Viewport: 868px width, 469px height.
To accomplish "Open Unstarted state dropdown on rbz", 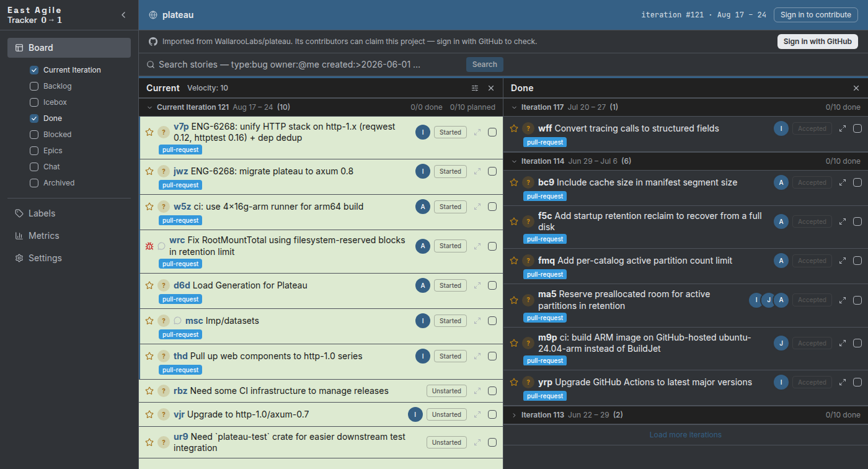I will (446, 391).
